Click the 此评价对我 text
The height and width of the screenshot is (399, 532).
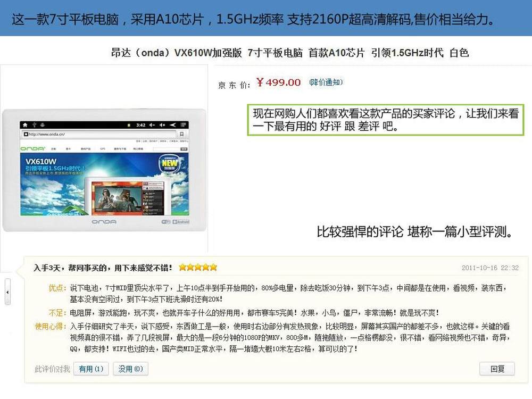pyautogui.click(x=52, y=369)
